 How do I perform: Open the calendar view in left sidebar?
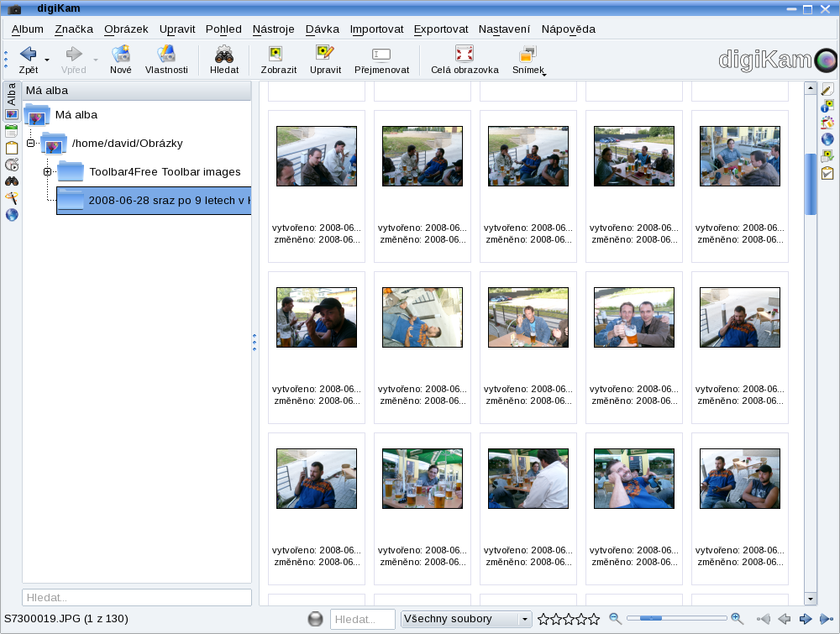point(12,131)
